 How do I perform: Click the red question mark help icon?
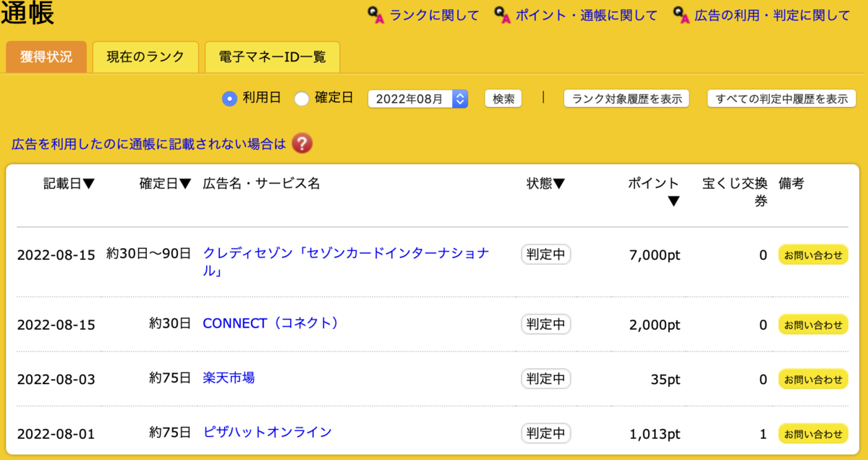(x=302, y=143)
